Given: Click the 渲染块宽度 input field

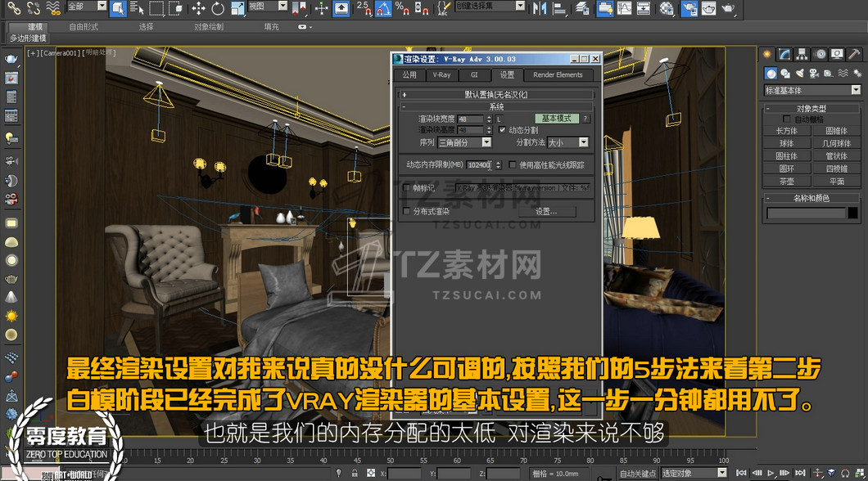Looking at the screenshot, I should pyautogui.click(x=471, y=119).
